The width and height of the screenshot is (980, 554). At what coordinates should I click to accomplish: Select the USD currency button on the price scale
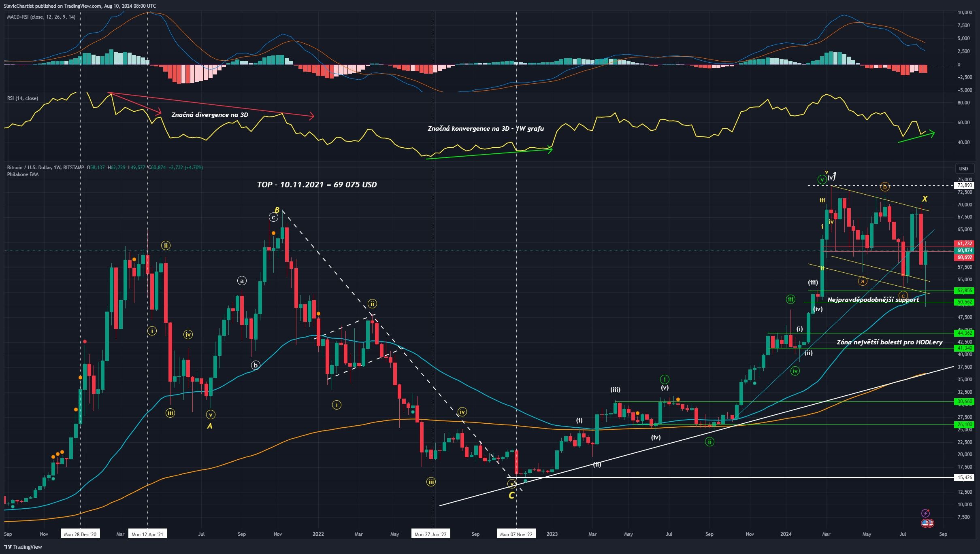(964, 169)
